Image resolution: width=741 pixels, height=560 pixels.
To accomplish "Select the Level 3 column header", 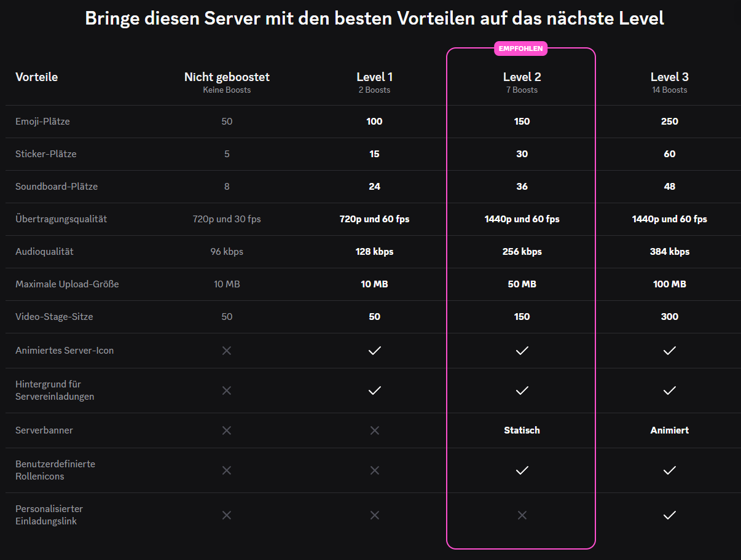I will point(670,77).
